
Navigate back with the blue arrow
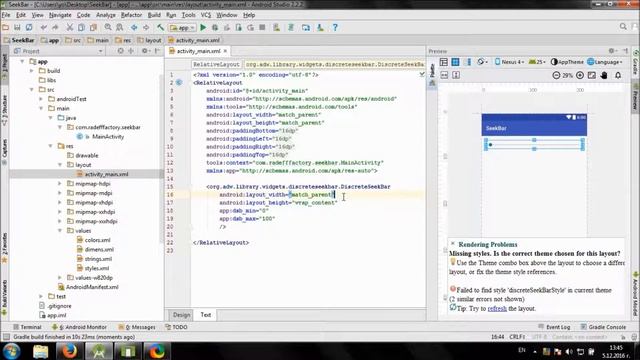[x=134, y=27]
